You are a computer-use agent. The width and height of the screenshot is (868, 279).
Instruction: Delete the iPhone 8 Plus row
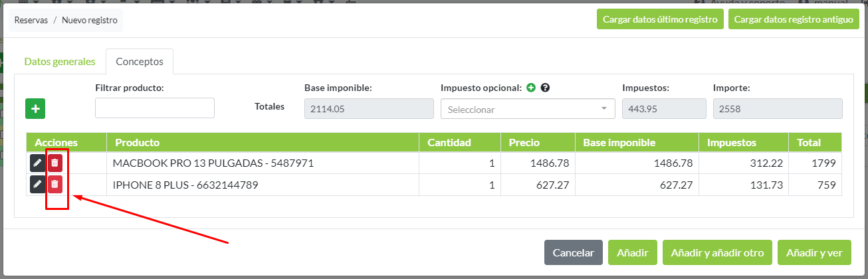[x=55, y=185]
